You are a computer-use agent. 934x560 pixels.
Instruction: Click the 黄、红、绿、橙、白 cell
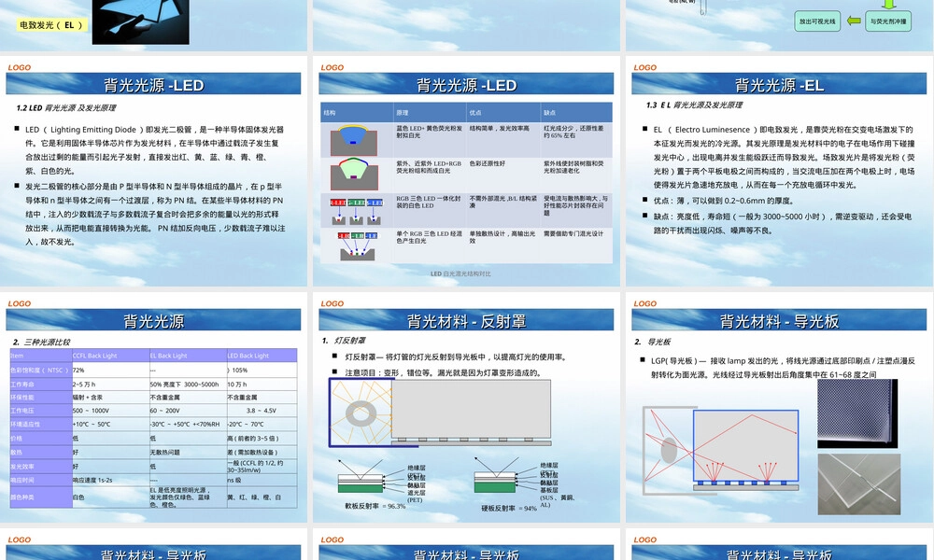pos(262,497)
